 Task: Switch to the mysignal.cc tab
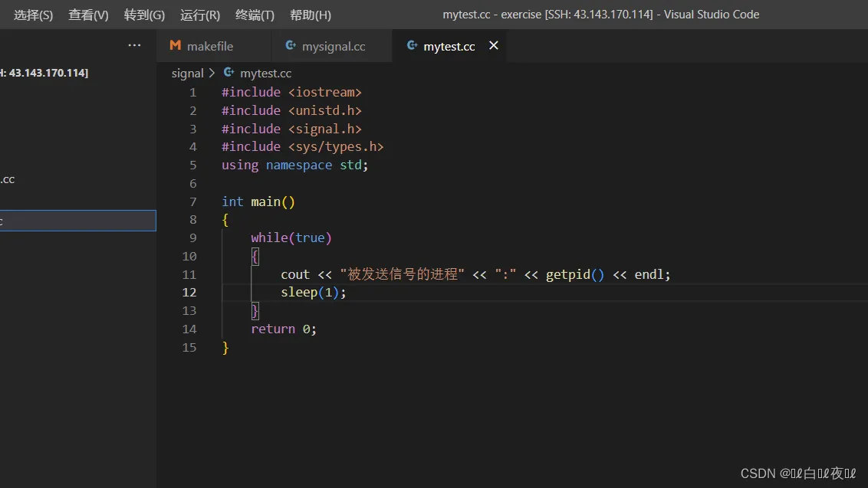click(333, 46)
